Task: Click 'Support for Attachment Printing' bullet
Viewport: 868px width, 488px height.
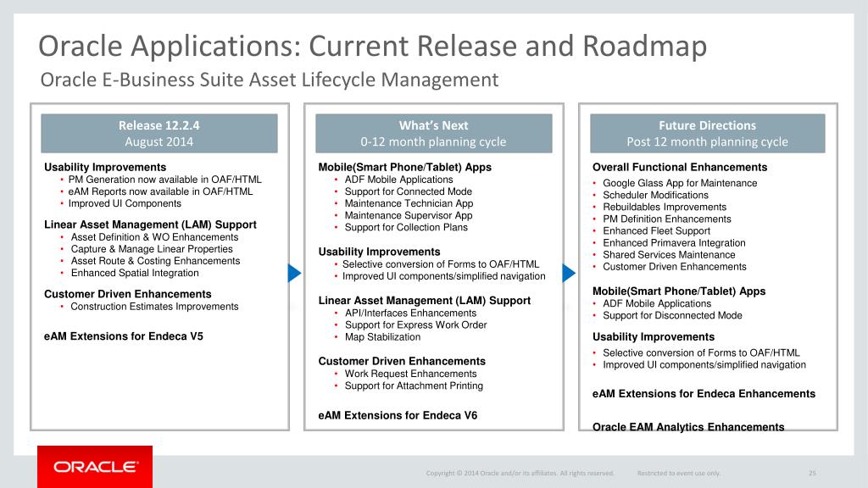Action: pos(414,385)
